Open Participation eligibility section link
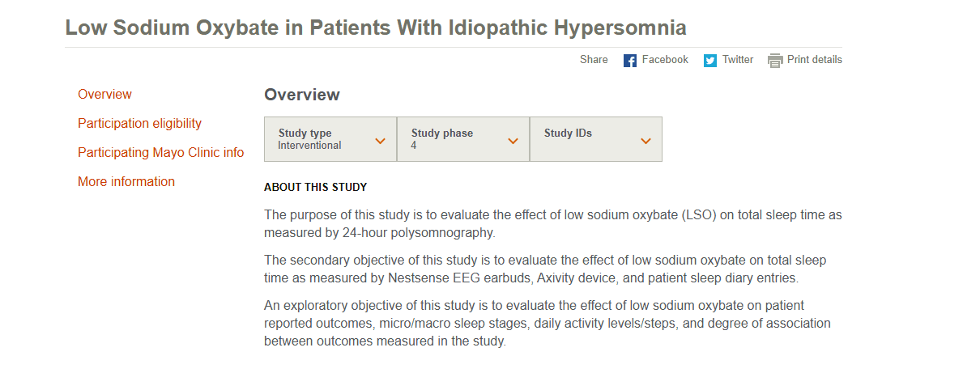The image size is (980, 373). click(139, 124)
